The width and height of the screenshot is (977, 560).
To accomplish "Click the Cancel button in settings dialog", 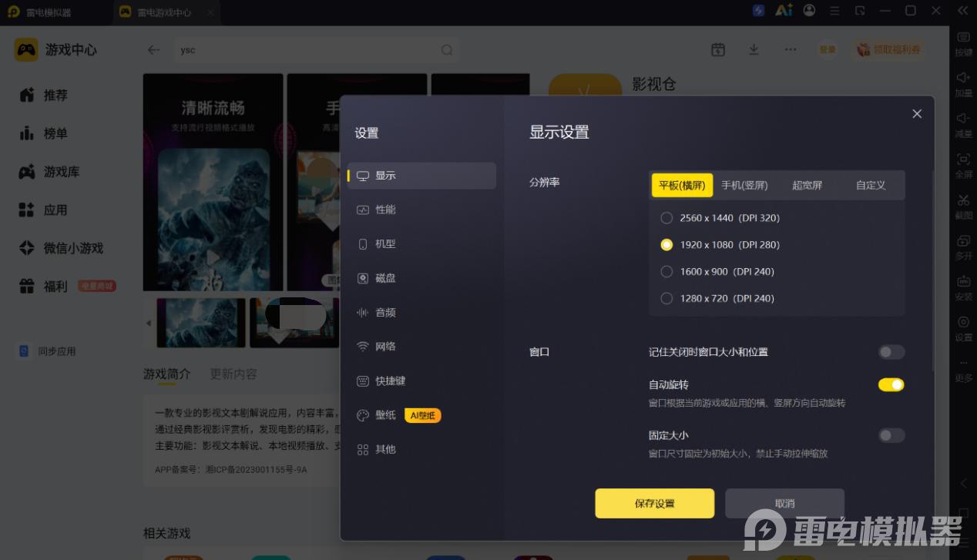I will click(784, 503).
